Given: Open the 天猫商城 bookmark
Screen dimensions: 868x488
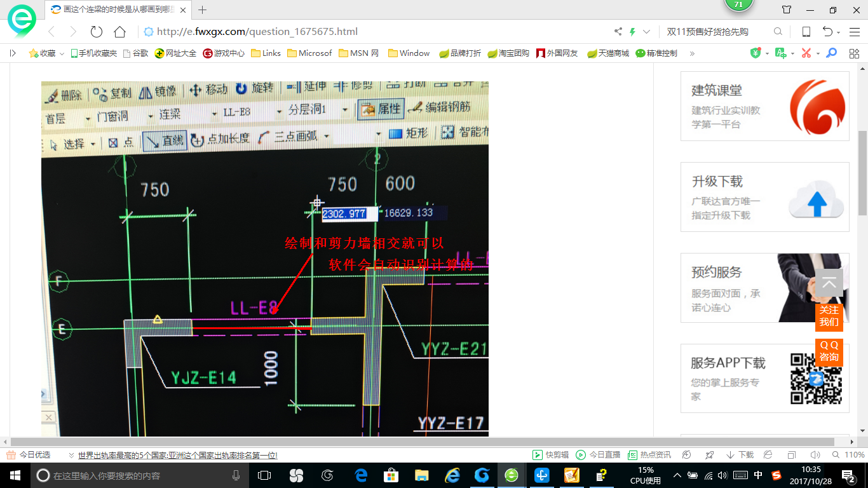Looking at the screenshot, I should point(608,53).
